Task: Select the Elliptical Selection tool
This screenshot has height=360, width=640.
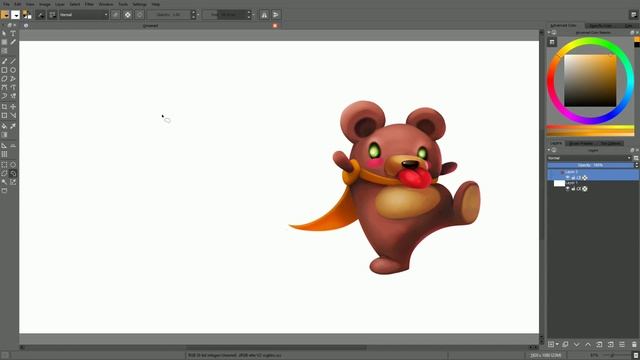Action: coord(13,165)
